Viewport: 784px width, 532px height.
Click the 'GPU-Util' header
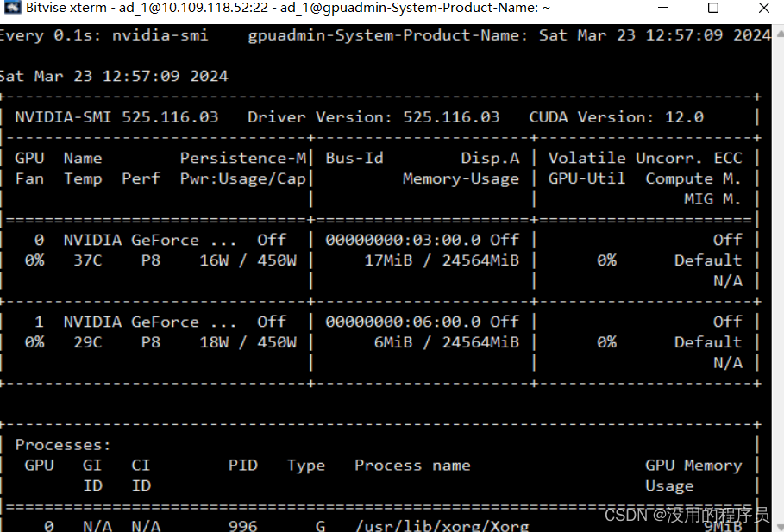[x=587, y=178]
